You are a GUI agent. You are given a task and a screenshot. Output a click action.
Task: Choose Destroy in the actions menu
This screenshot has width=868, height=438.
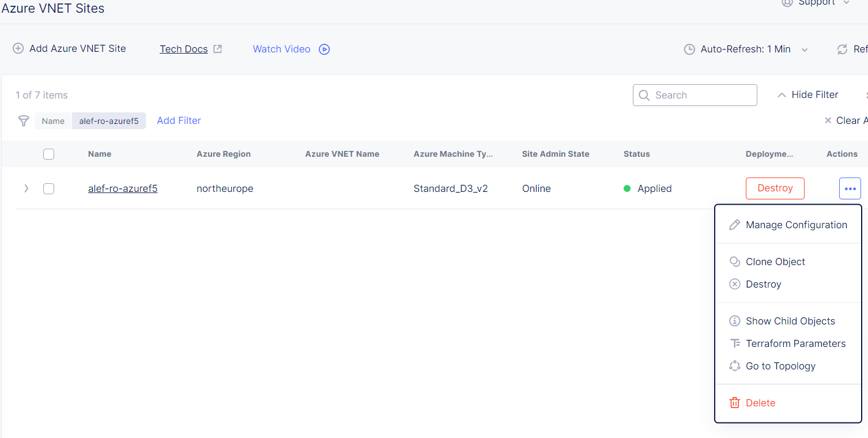[x=788, y=284]
